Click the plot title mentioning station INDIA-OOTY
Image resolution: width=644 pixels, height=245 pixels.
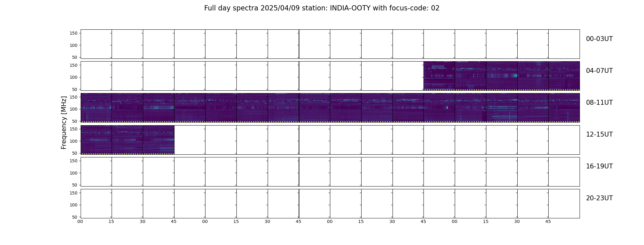click(322, 8)
